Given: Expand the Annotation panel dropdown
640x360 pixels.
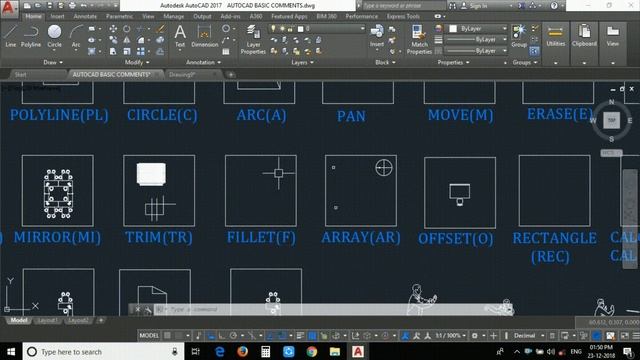Looking at the screenshot, I should click(203, 62).
